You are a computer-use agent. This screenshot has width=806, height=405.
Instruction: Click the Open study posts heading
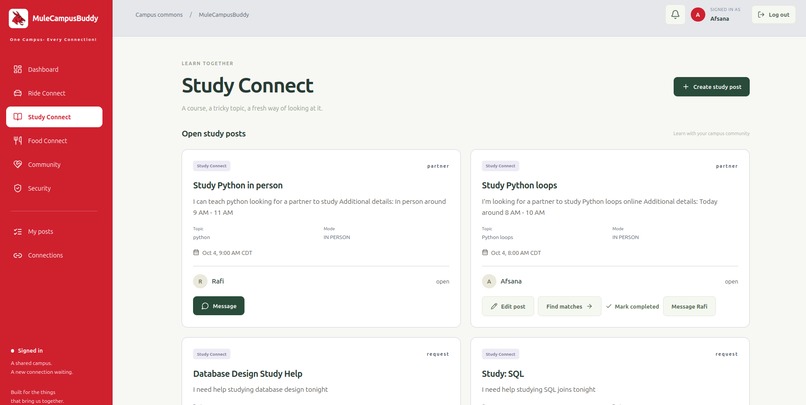click(213, 134)
